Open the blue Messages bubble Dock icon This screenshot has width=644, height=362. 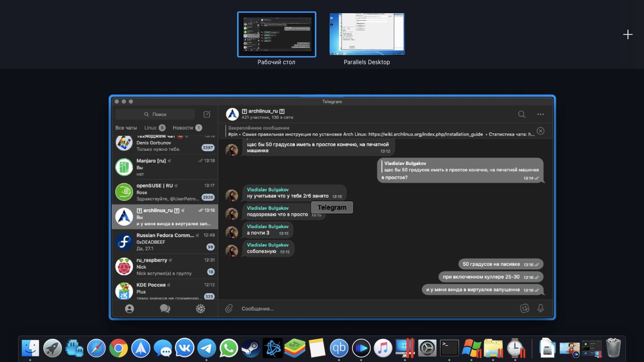click(163, 348)
